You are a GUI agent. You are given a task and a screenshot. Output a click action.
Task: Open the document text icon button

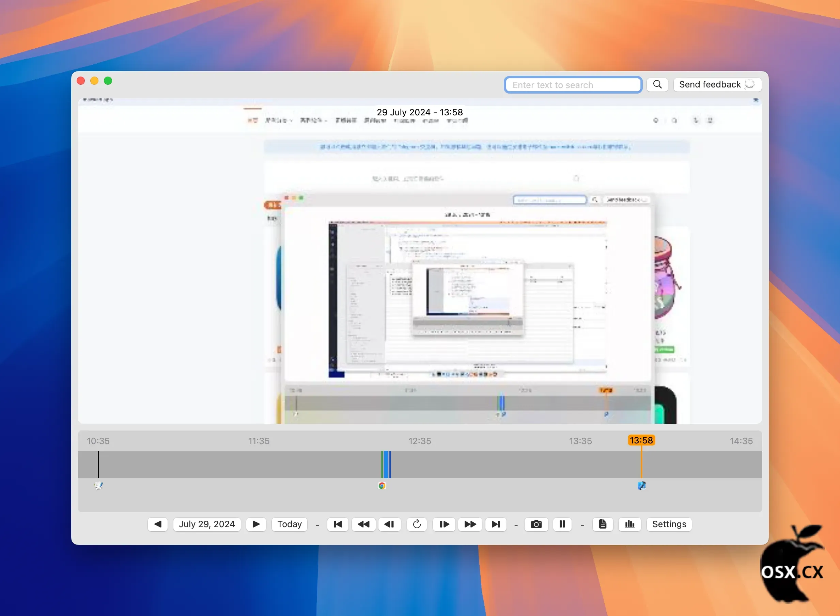pos(602,524)
